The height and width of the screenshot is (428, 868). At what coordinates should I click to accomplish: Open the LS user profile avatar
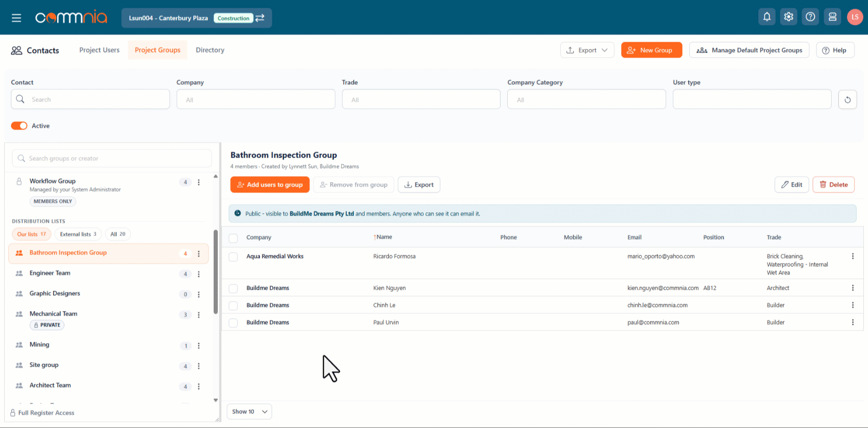pyautogui.click(x=855, y=17)
